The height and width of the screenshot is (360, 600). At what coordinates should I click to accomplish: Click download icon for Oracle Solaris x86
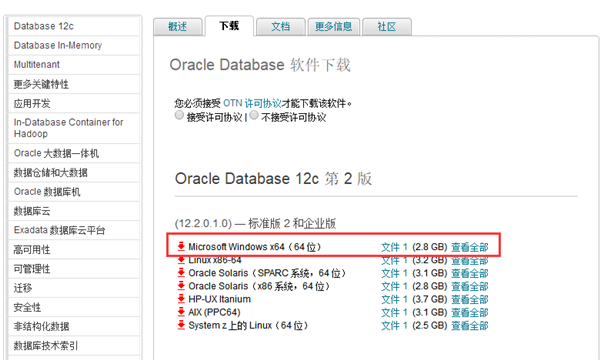(181, 286)
